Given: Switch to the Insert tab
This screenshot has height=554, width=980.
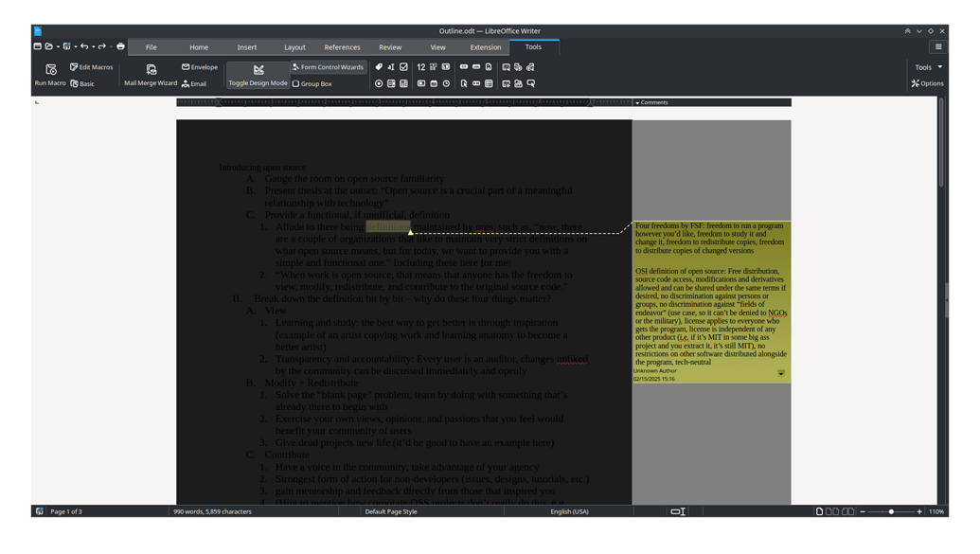Looking at the screenshot, I should (247, 47).
